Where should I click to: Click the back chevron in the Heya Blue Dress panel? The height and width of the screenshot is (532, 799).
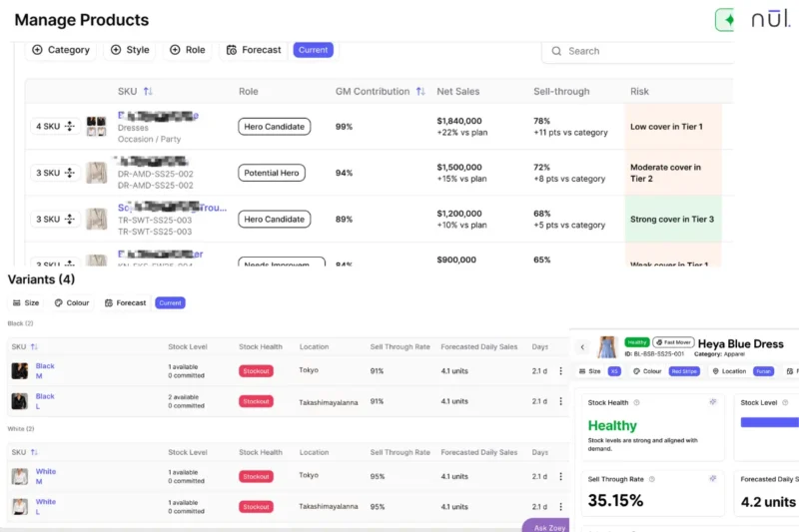tap(582, 347)
